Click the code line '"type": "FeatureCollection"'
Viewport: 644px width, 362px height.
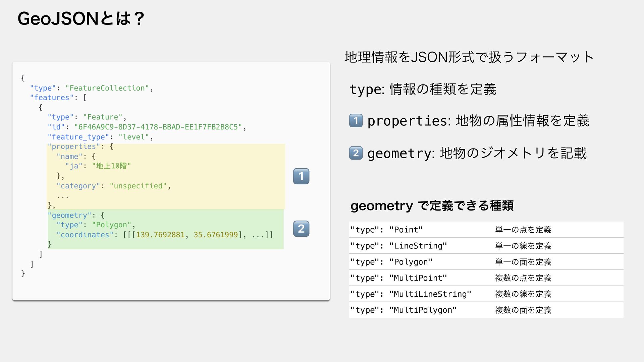[92, 88]
